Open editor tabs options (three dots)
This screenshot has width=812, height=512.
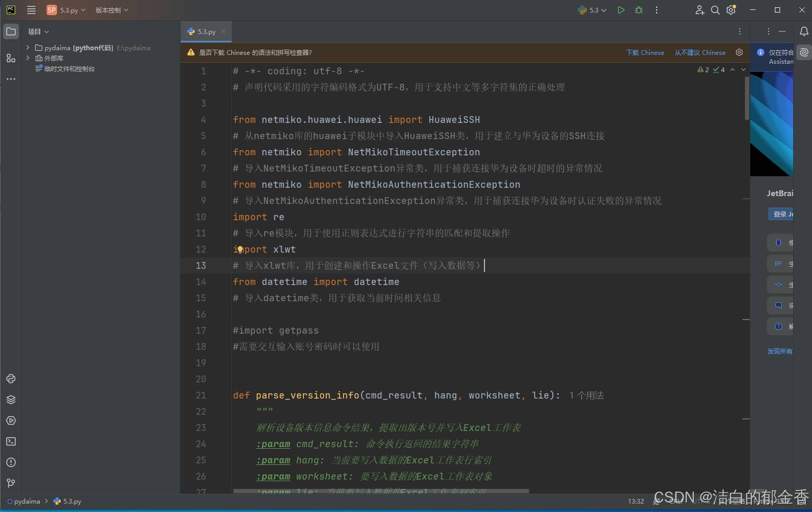pyautogui.click(x=739, y=32)
